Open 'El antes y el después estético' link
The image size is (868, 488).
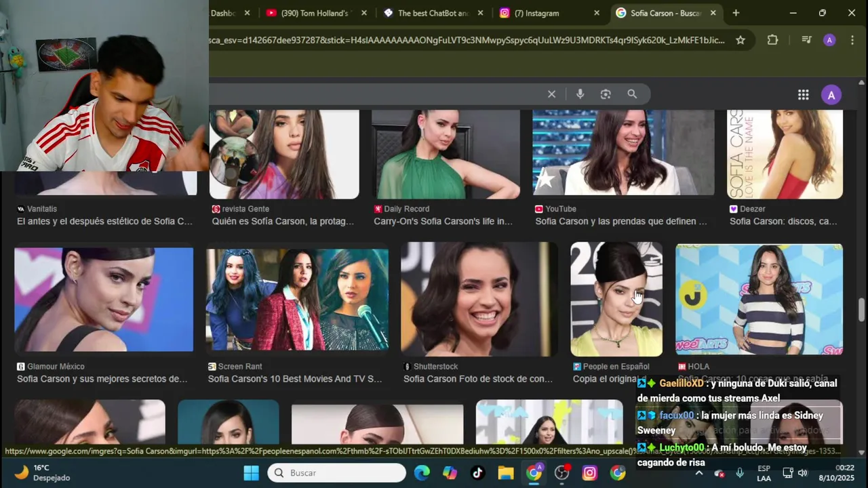tap(105, 221)
